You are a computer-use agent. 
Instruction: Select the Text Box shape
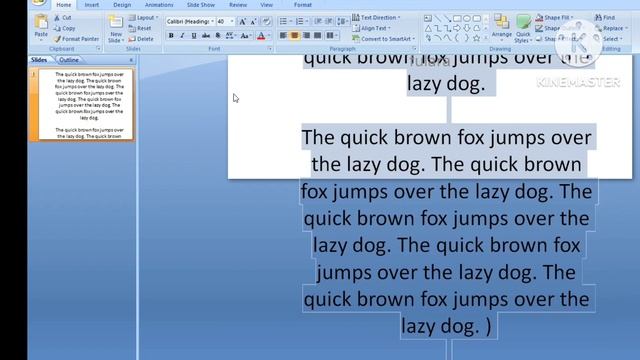click(x=428, y=18)
